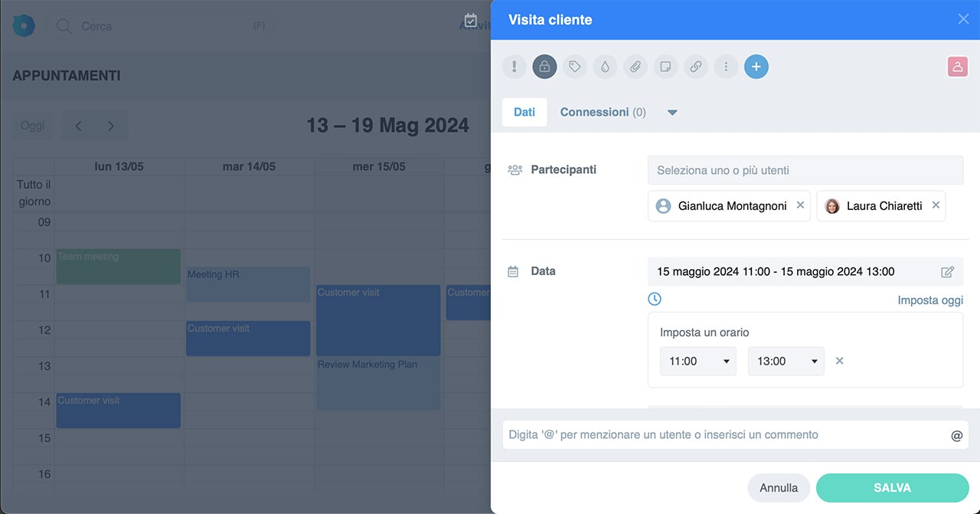Switch to the Connessioni tab
The width and height of the screenshot is (980, 514).
[x=603, y=112]
